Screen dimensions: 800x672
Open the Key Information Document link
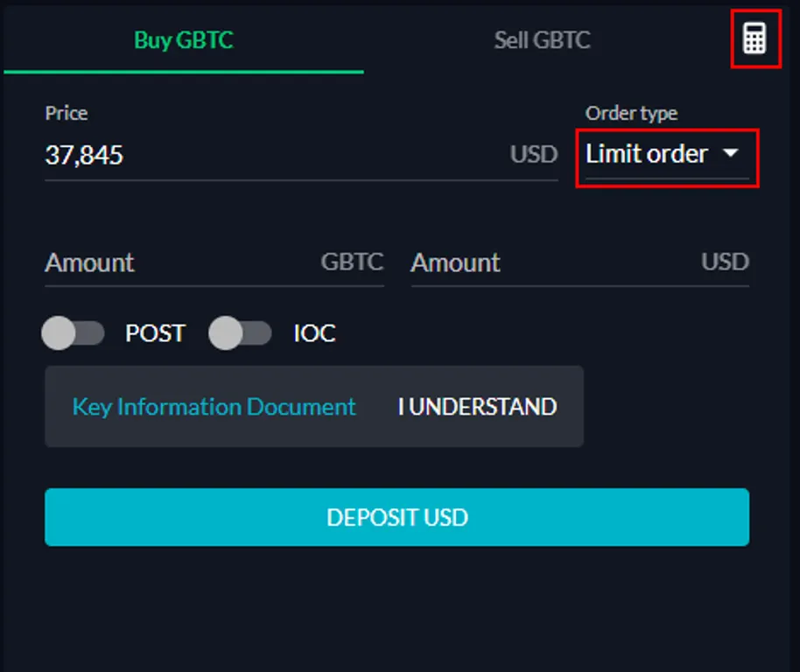click(214, 407)
